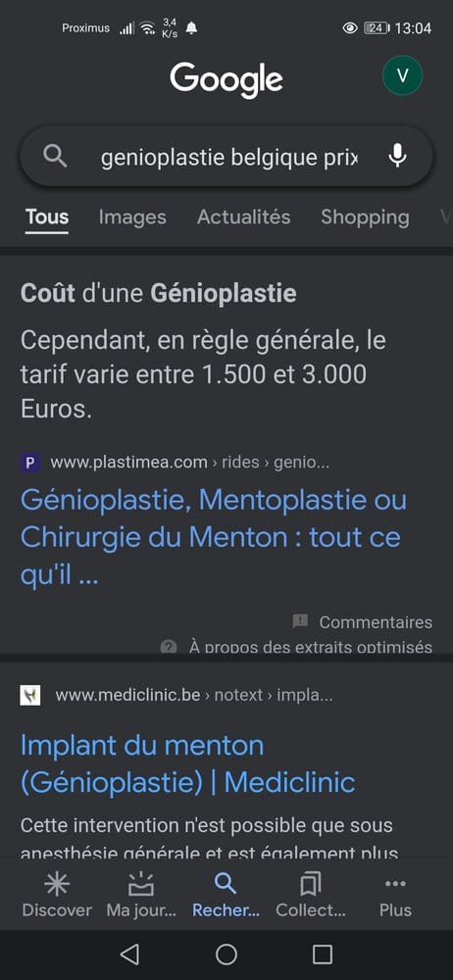Open the Ma journée icon
Image resolution: width=453 pixels, height=980 pixels.
click(141, 884)
